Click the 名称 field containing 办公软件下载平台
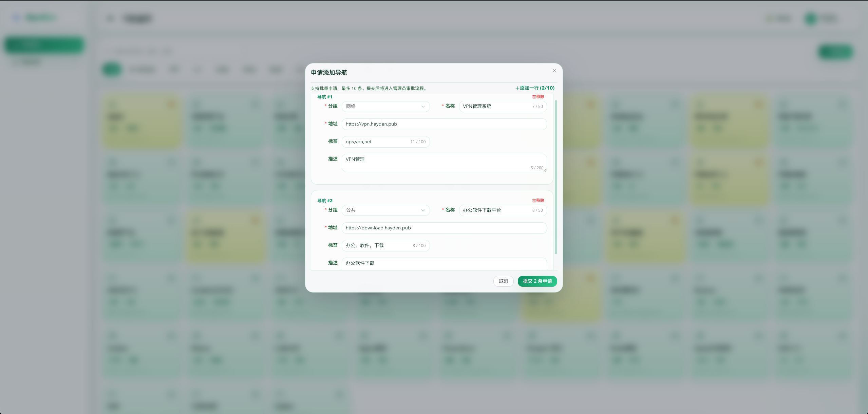868x414 pixels. tap(495, 210)
